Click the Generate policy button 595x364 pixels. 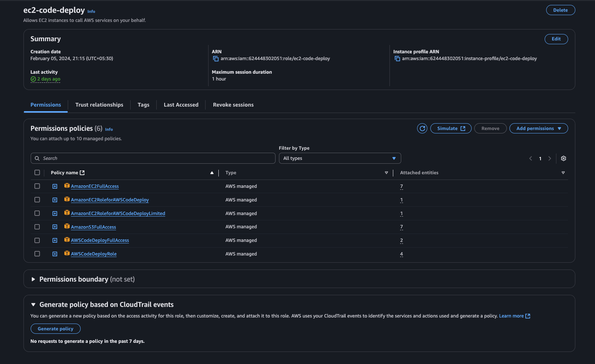[56, 329]
